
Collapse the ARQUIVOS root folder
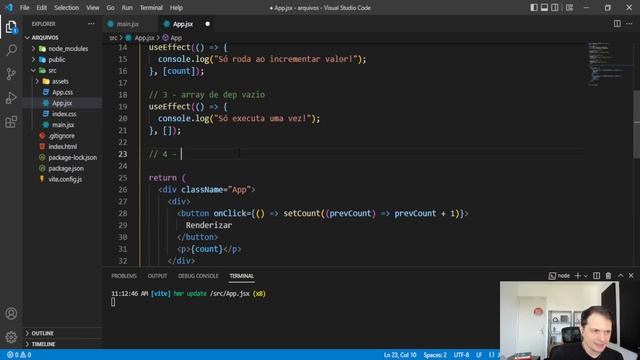click(x=45, y=38)
